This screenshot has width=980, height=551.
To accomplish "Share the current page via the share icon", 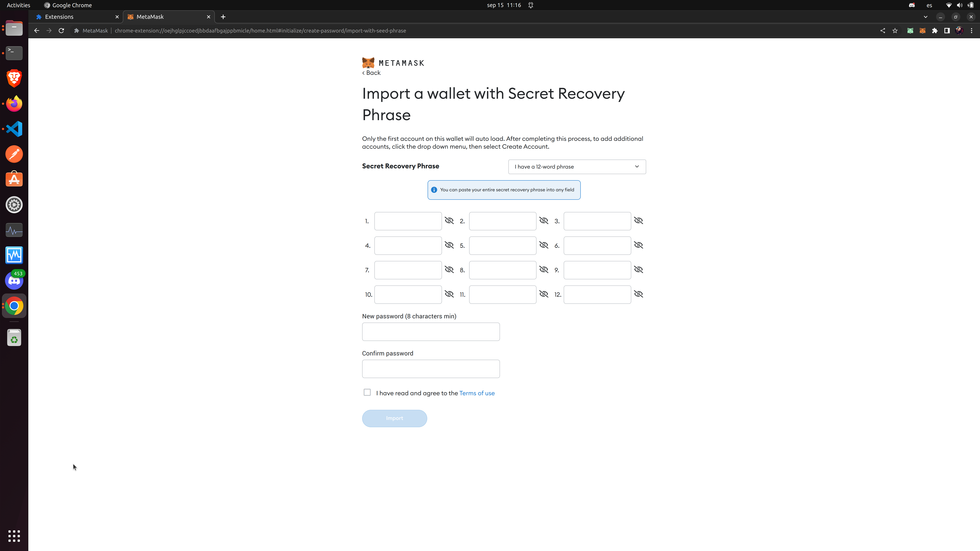I will [883, 30].
